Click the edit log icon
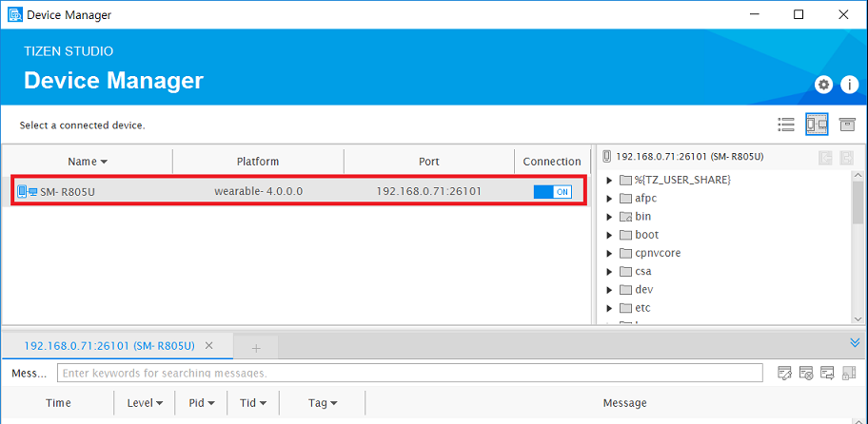 (x=784, y=373)
